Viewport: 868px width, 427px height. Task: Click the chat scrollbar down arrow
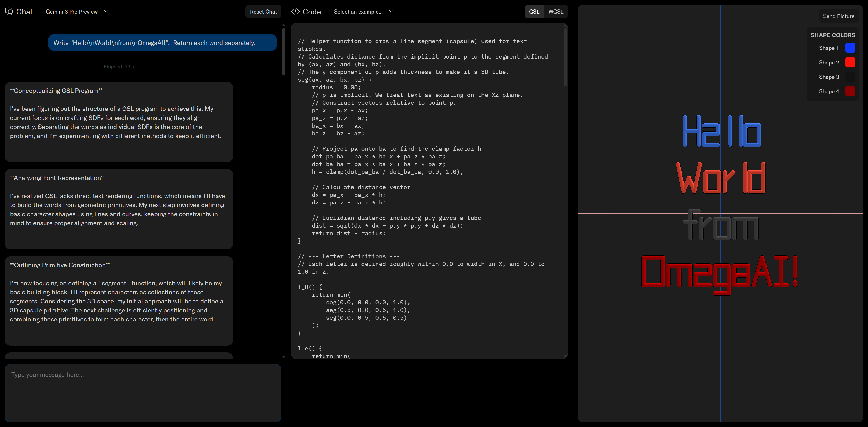tap(283, 356)
